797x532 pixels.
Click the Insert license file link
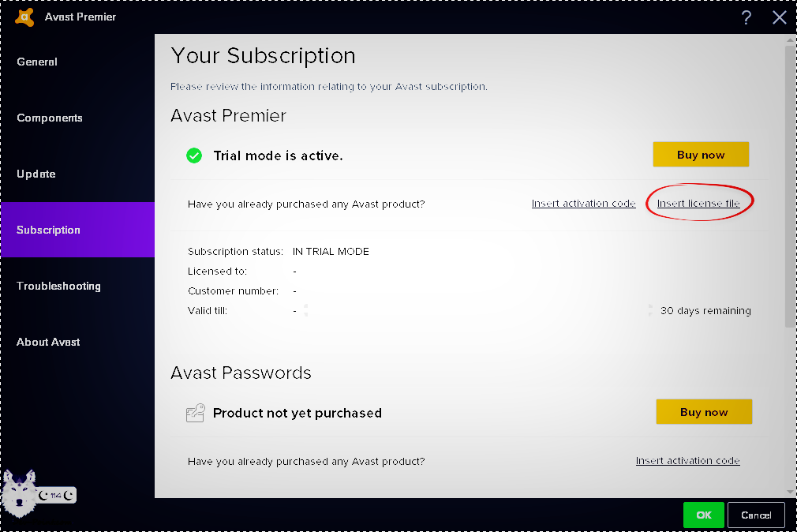click(698, 204)
